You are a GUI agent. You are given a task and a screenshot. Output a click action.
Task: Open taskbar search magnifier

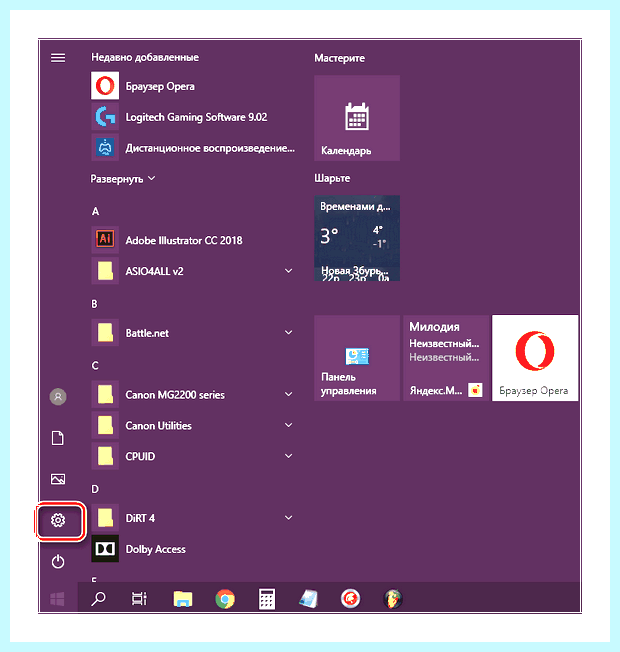click(x=99, y=599)
